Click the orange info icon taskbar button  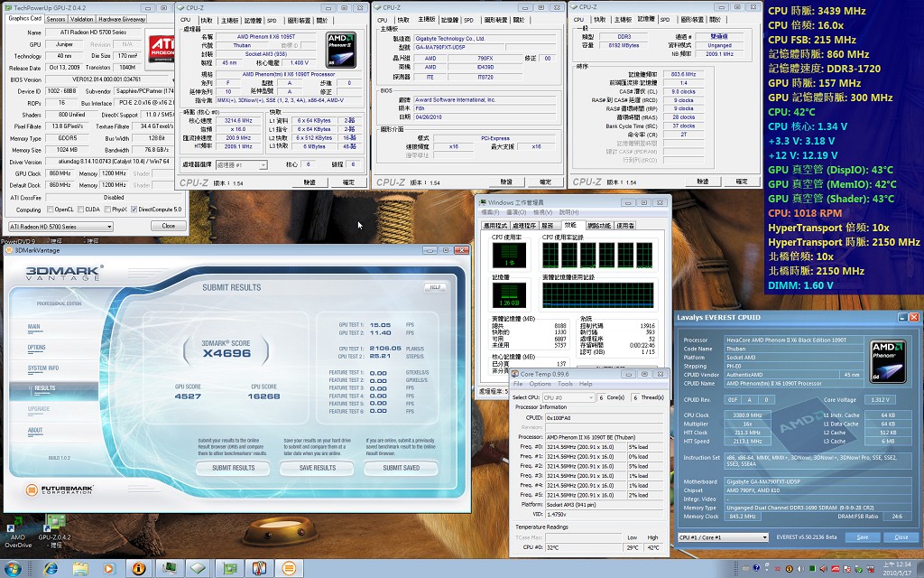[139, 569]
